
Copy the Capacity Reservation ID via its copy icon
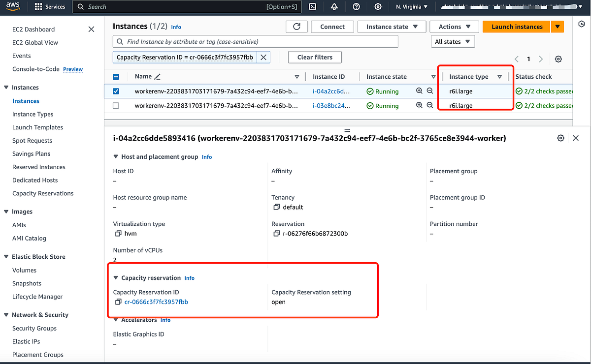118,302
